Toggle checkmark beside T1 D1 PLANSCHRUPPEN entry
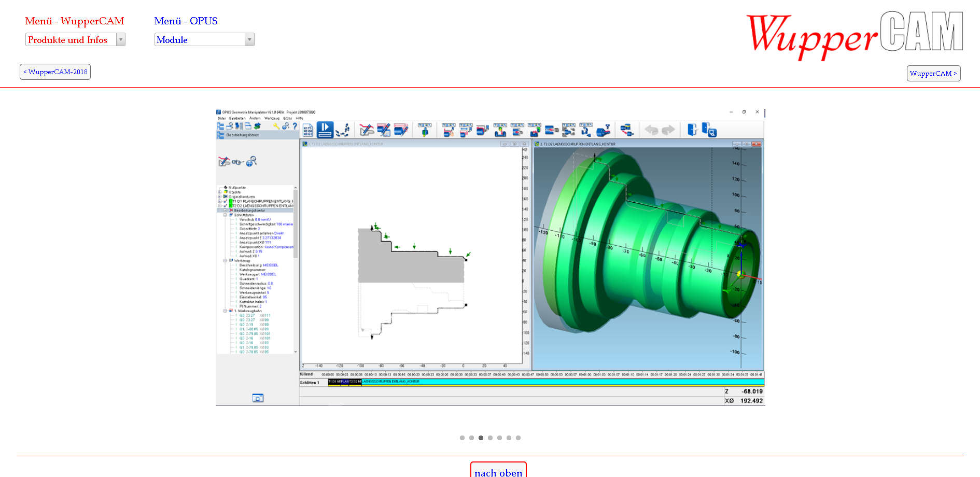The height and width of the screenshot is (477, 980). pos(225,201)
